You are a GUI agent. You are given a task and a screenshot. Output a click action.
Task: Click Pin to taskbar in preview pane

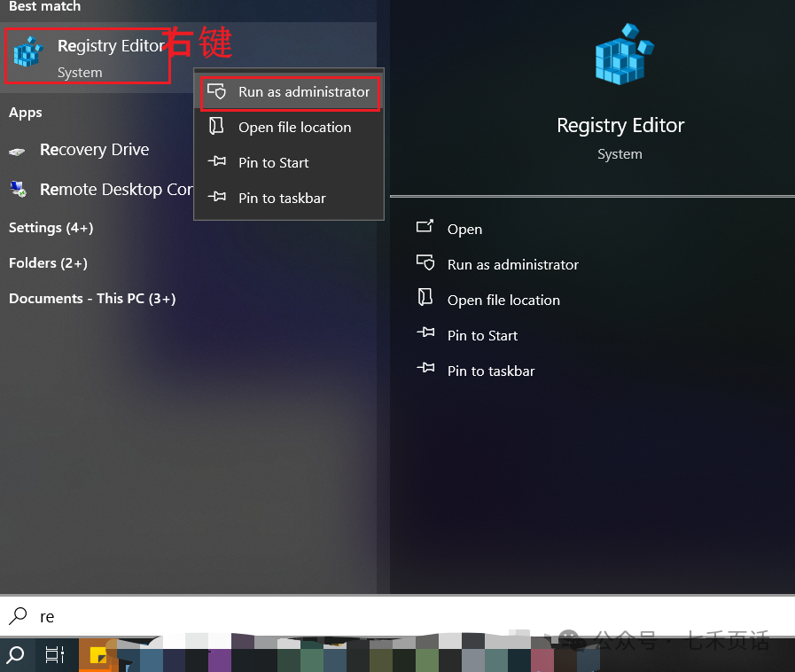point(491,371)
